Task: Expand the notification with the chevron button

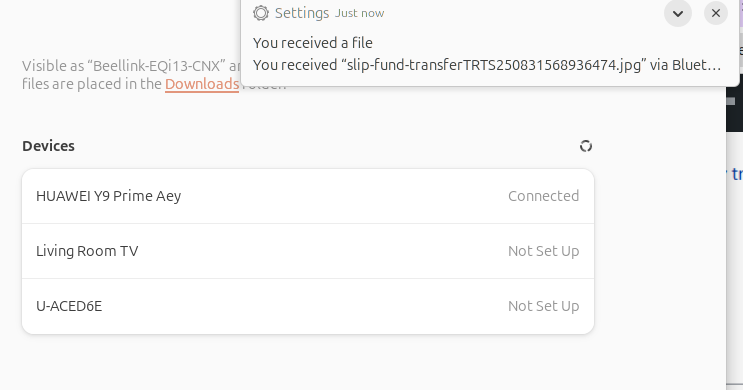Action: click(x=678, y=13)
